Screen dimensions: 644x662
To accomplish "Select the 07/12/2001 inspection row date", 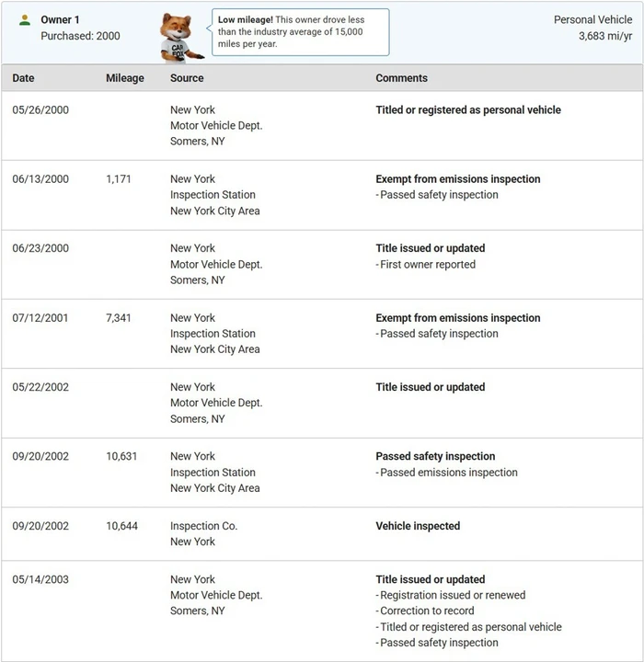I will tap(40, 318).
